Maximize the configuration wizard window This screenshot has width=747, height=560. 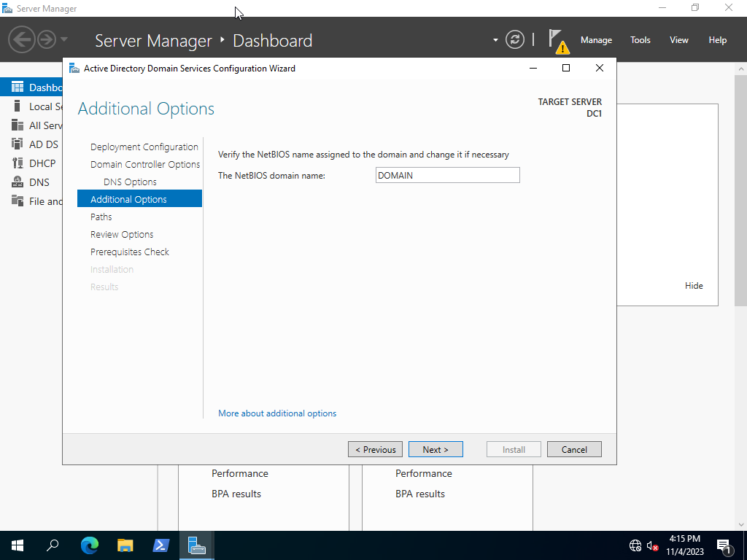[566, 68]
